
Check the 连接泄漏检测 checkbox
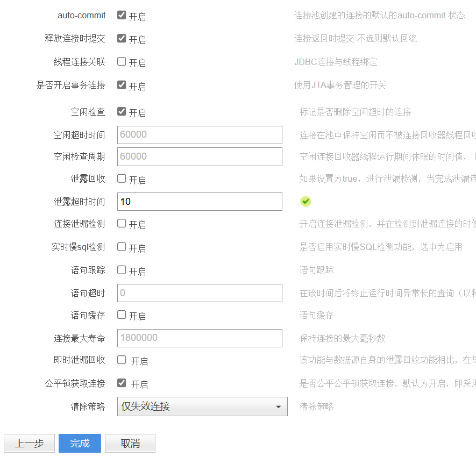tap(122, 223)
